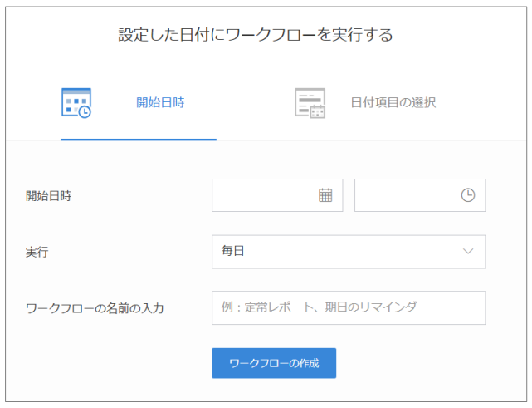The height and width of the screenshot is (408, 532).
Task: Open the calendar picker icon in date field
Action: click(325, 195)
